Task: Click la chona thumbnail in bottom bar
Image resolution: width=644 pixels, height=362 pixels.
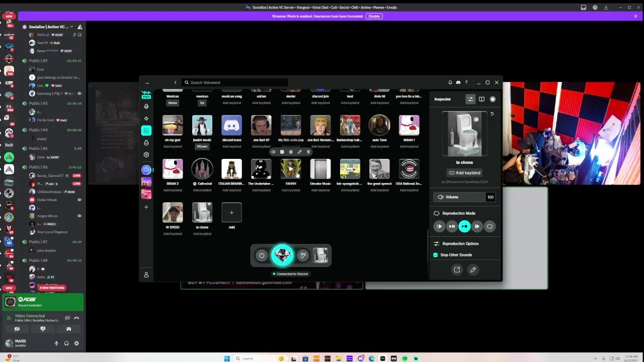Action: (320, 256)
